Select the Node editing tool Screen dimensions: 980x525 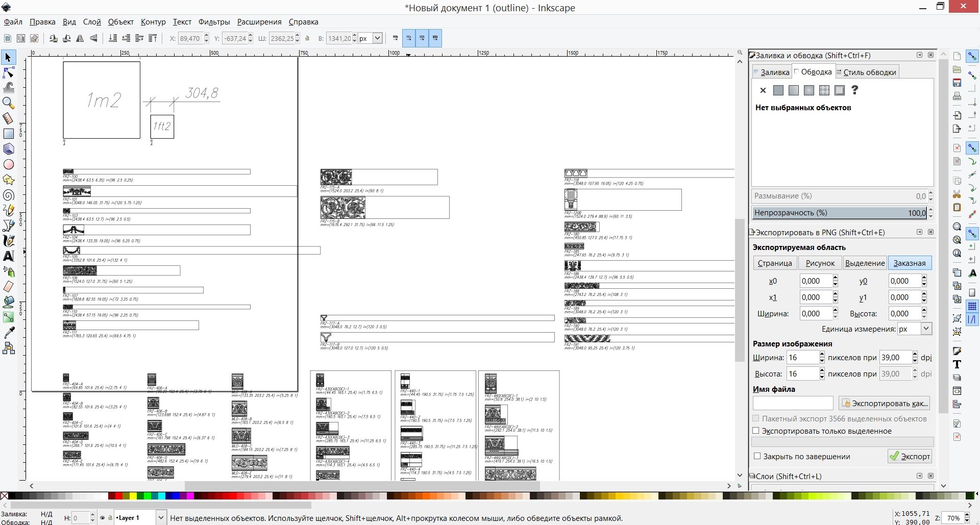[8, 72]
